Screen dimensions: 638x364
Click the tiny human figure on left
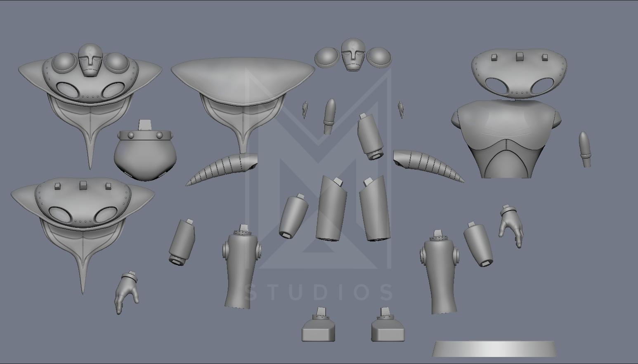(305, 109)
